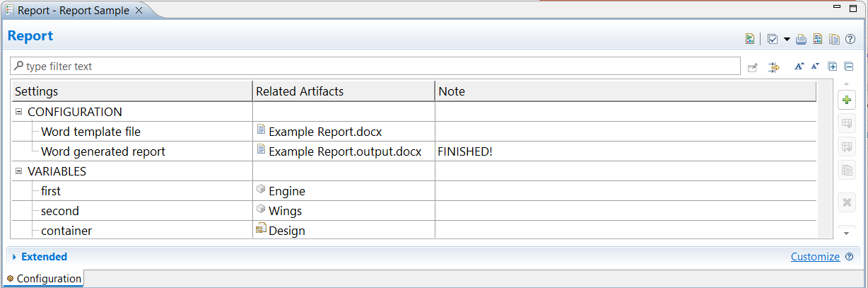
Task: Click the print icon in header
Action: 801,39
